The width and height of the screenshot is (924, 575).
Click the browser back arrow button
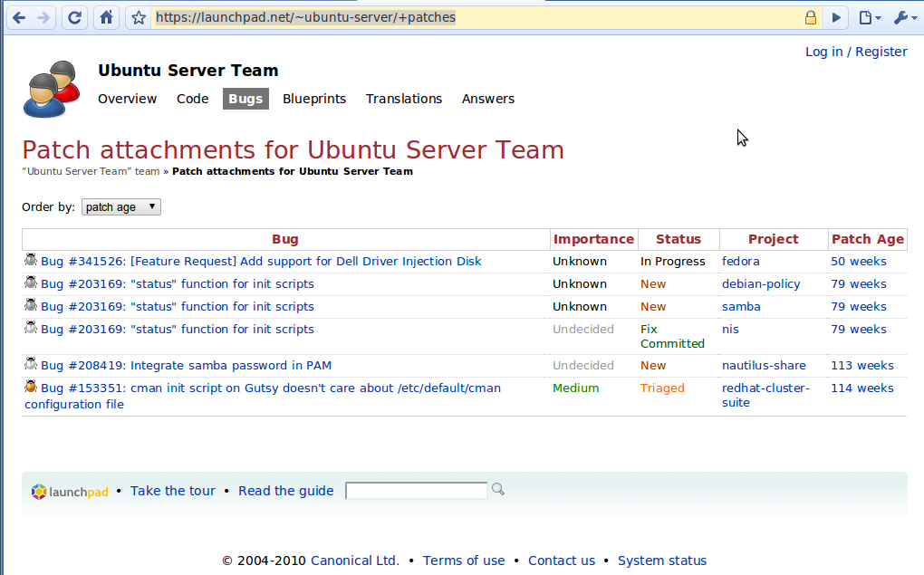click(18, 17)
